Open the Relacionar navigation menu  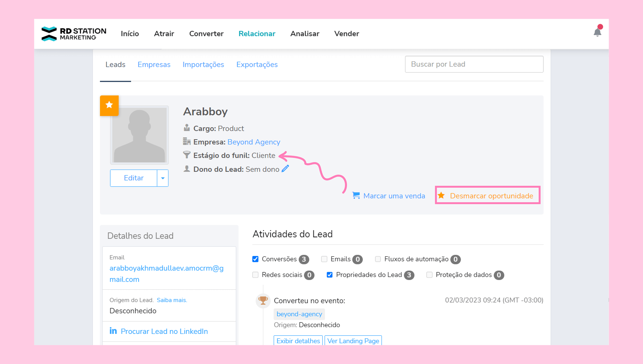point(257,34)
